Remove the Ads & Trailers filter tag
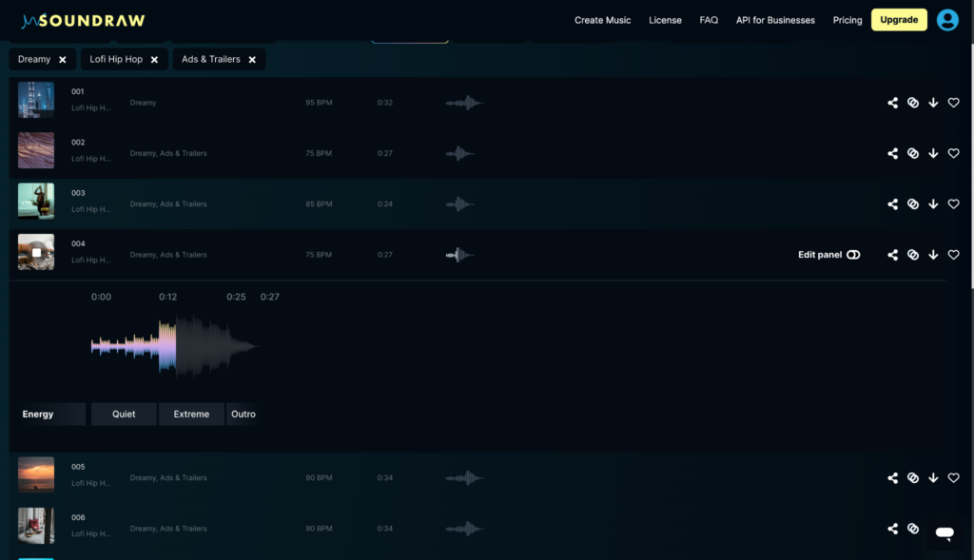The image size is (974, 560). click(251, 58)
